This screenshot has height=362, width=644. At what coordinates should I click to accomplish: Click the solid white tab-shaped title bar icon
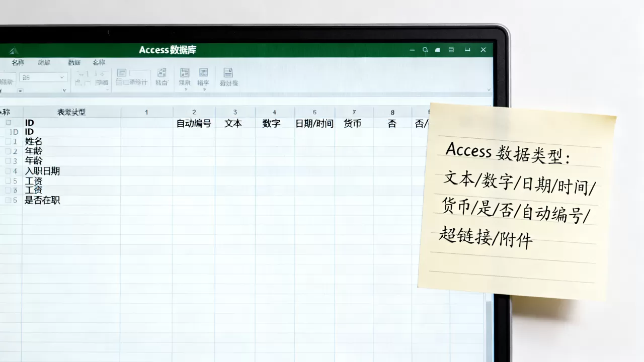(438, 50)
